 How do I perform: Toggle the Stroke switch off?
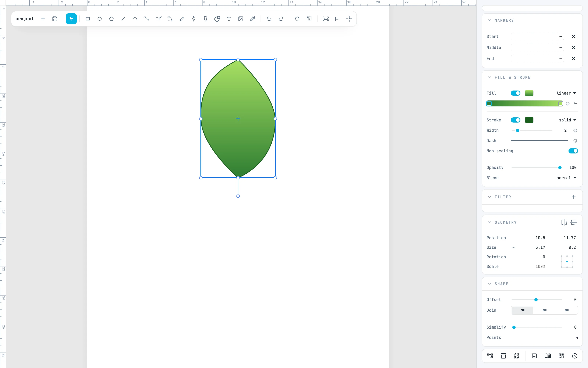click(x=515, y=120)
